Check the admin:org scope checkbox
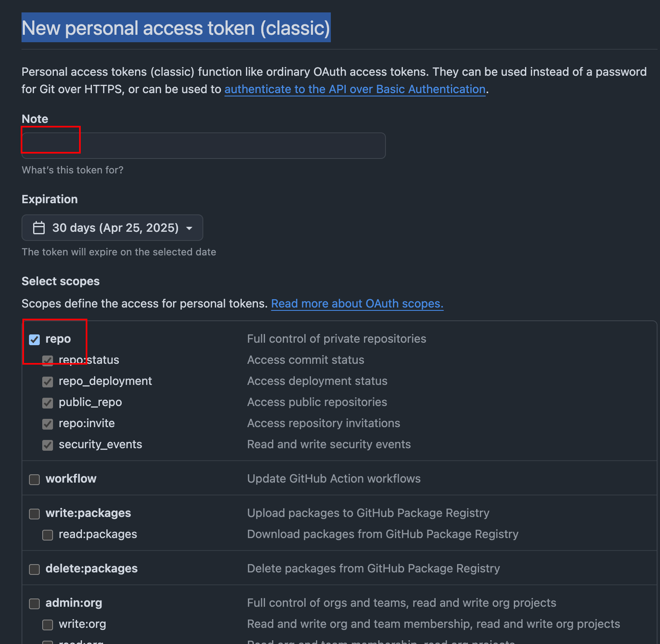 (34, 603)
